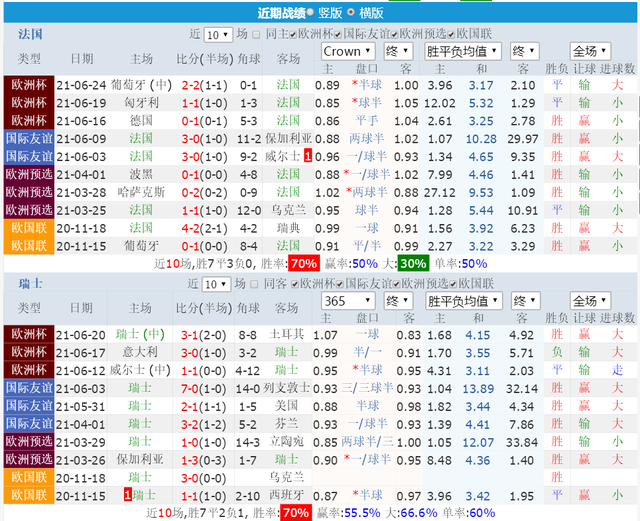
Task: Click red card badge beside 瑞士 on 20-11-15
Action: tap(128, 495)
